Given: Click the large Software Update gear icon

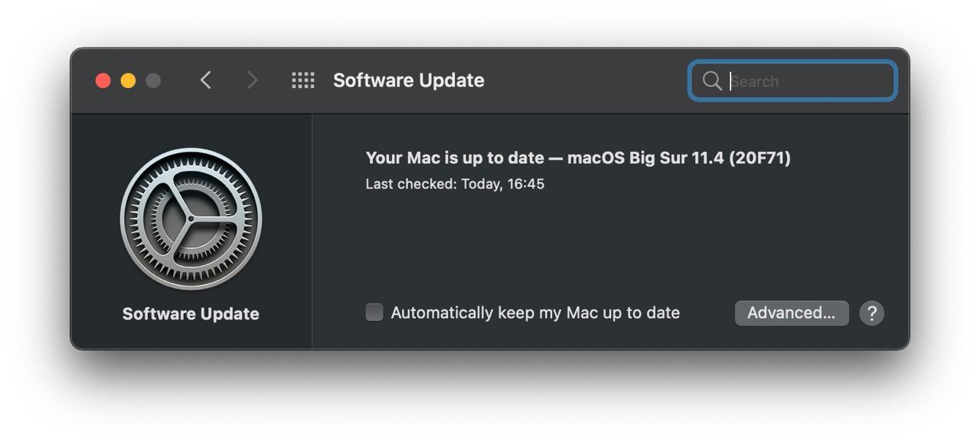Looking at the screenshot, I should 191,219.
